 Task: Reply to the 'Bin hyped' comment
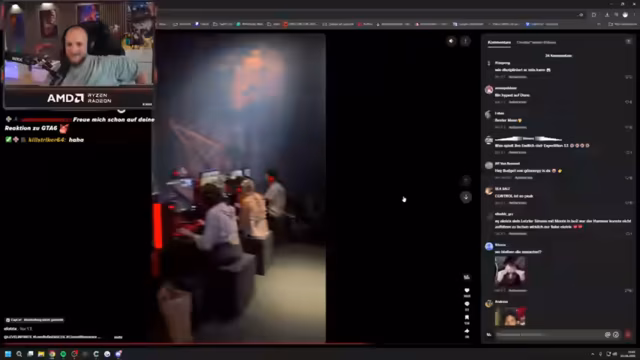pos(518,102)
